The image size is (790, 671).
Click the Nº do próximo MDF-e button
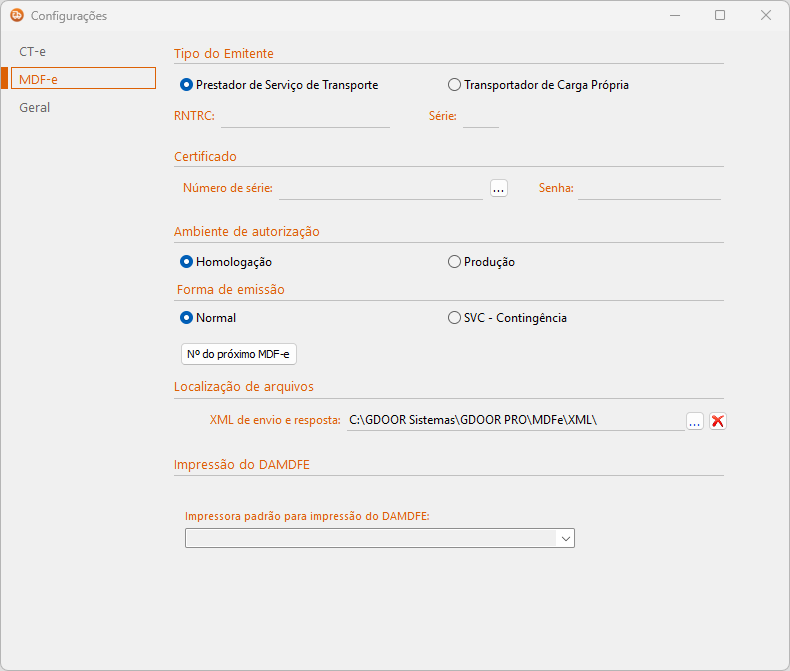tap(238, 354)
